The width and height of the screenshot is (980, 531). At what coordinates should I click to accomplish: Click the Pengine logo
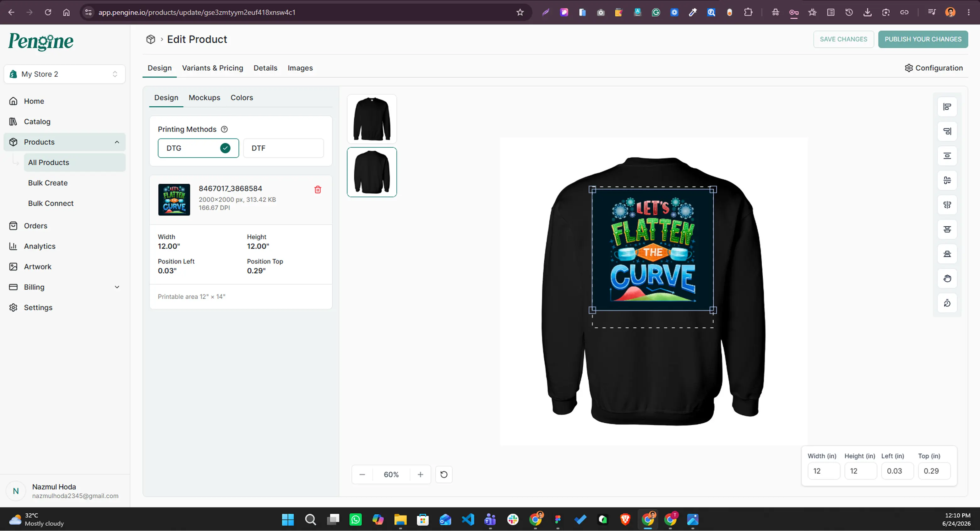[41, 41]
